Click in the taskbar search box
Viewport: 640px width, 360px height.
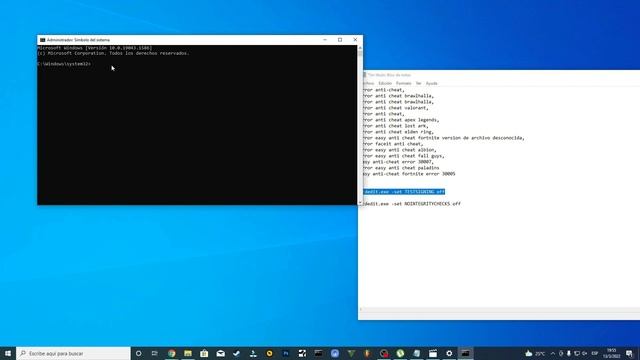pyautogui.click(x=73, y=353)
